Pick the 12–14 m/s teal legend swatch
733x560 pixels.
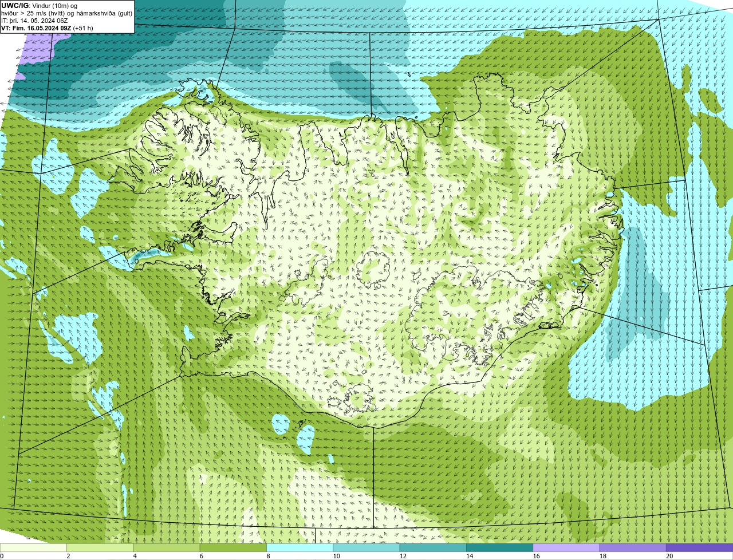(x=434, y=547)
